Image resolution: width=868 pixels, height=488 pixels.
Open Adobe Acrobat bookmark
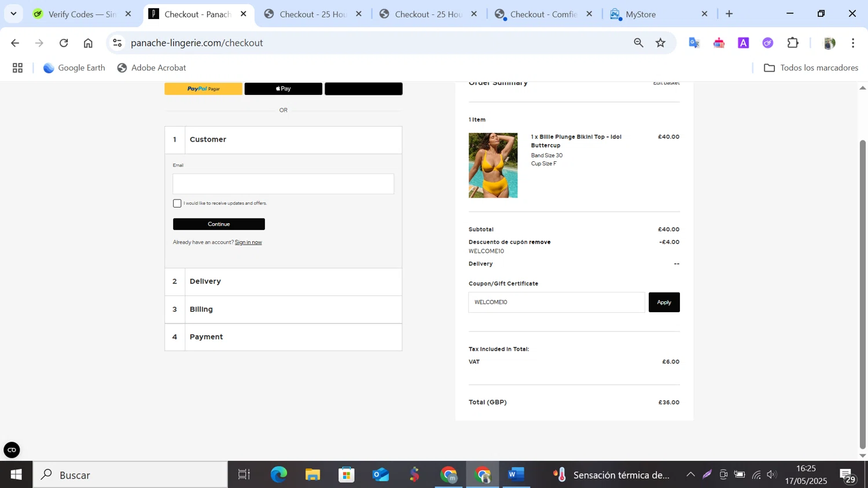point(152,68)
